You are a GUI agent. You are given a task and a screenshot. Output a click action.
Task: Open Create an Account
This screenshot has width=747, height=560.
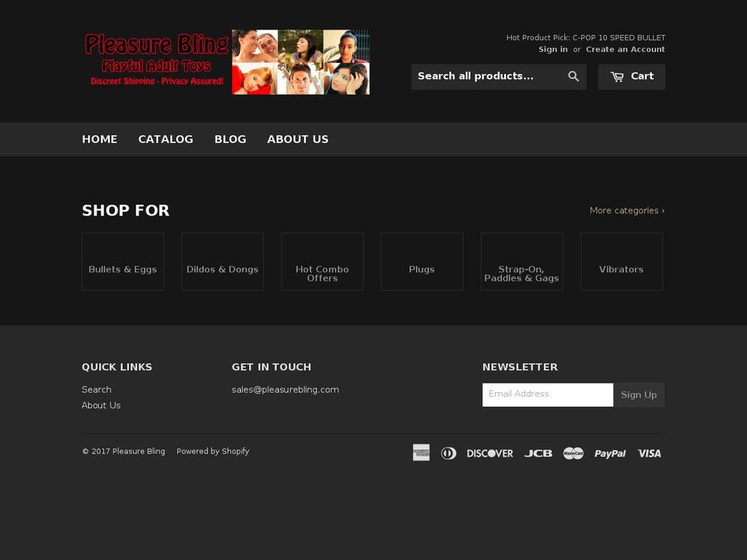[x=626, y=49]
